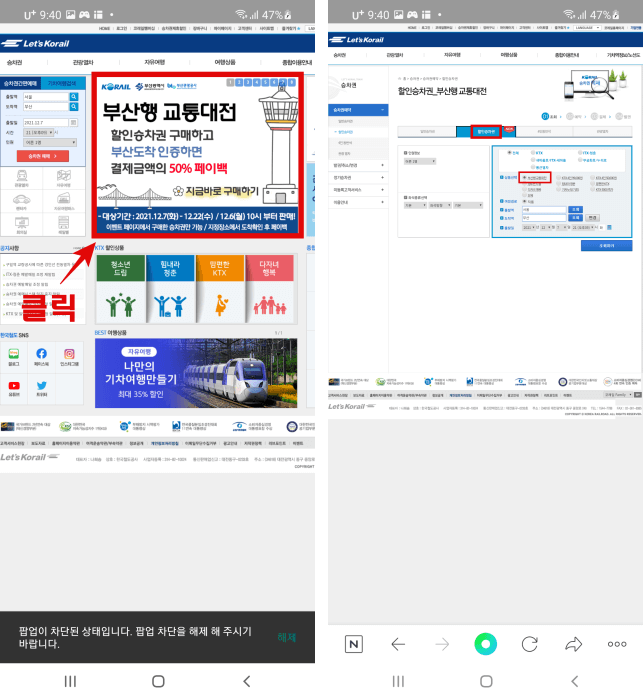Tap the Let's Korail logo in left screenshot
This screenshot has width=643, height=700.
coord(36,43)
